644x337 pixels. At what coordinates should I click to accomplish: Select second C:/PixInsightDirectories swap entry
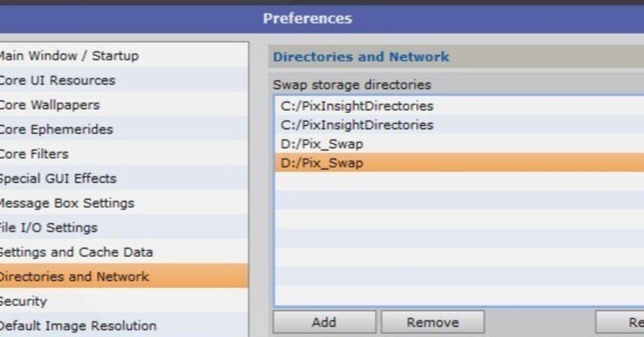[x=357, y=125]
